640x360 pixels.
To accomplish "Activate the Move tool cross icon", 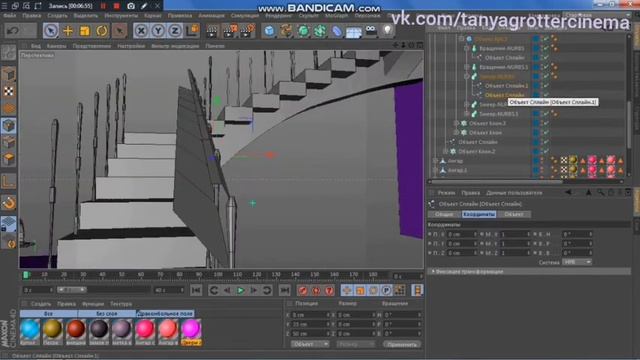I will pos(68,31).
